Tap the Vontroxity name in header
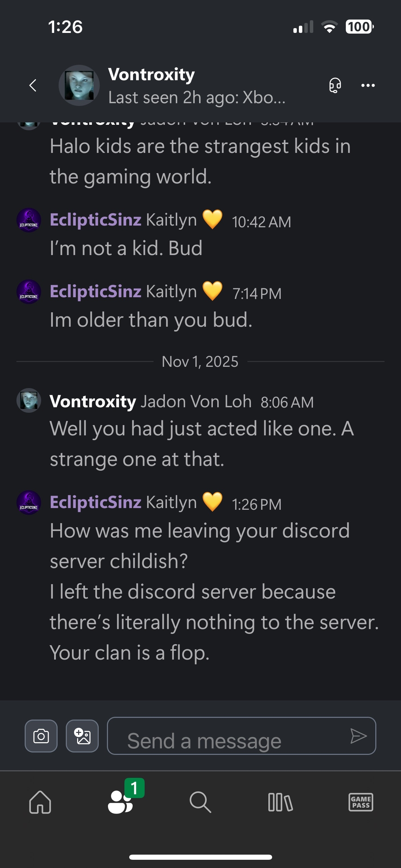The image size is (401, 868). [151, 74]
